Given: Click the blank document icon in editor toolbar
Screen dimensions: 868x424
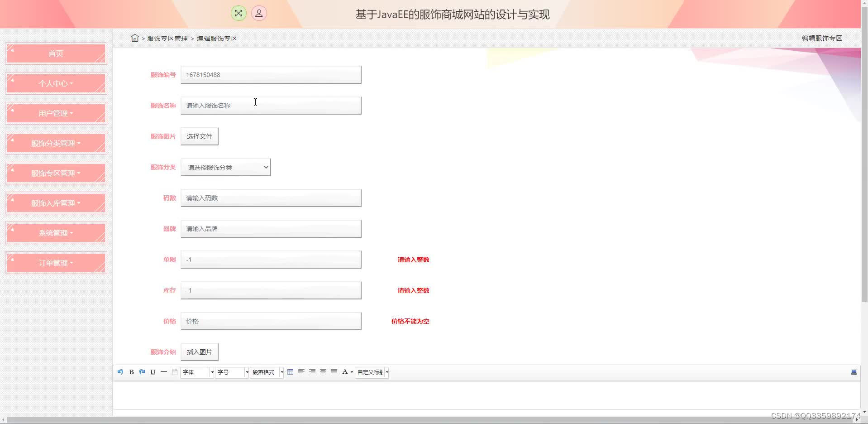Looking at the screenshot, I should [175, 372].
